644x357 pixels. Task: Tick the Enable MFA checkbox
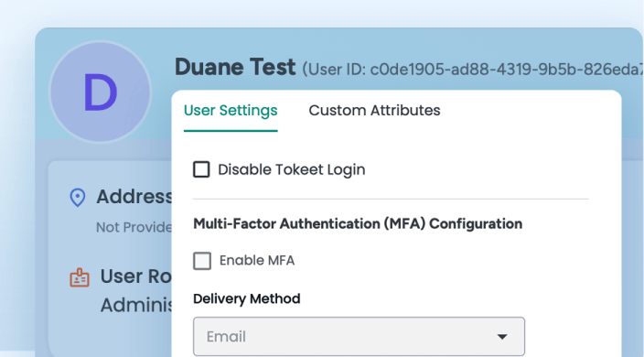(x=202, y=261)
